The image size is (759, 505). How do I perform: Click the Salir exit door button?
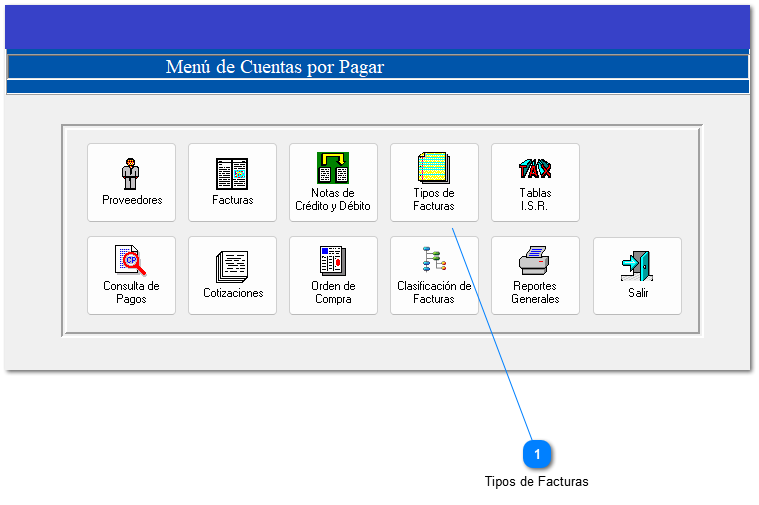[638, 276]
